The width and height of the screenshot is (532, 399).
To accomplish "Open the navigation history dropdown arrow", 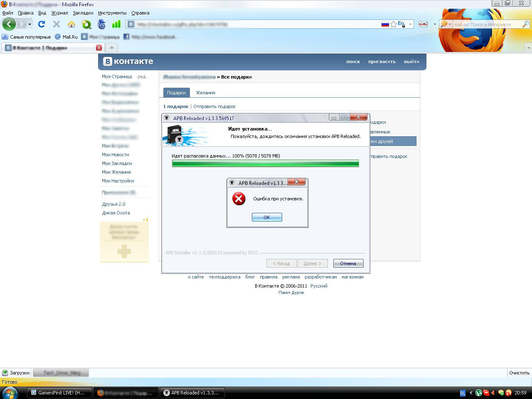I will coord(30,24).
